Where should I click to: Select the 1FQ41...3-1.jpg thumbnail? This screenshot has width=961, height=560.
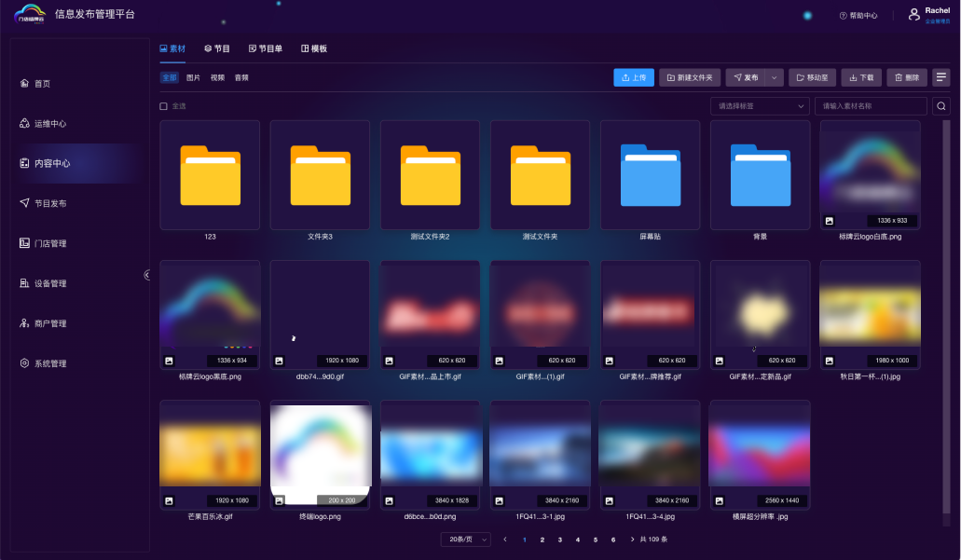(x=540, y=455)
